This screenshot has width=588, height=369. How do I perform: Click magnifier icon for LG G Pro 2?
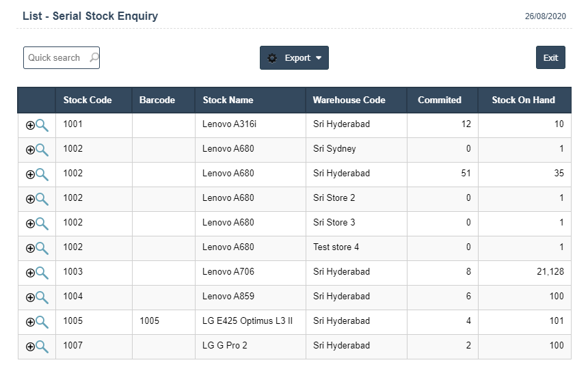37,346
